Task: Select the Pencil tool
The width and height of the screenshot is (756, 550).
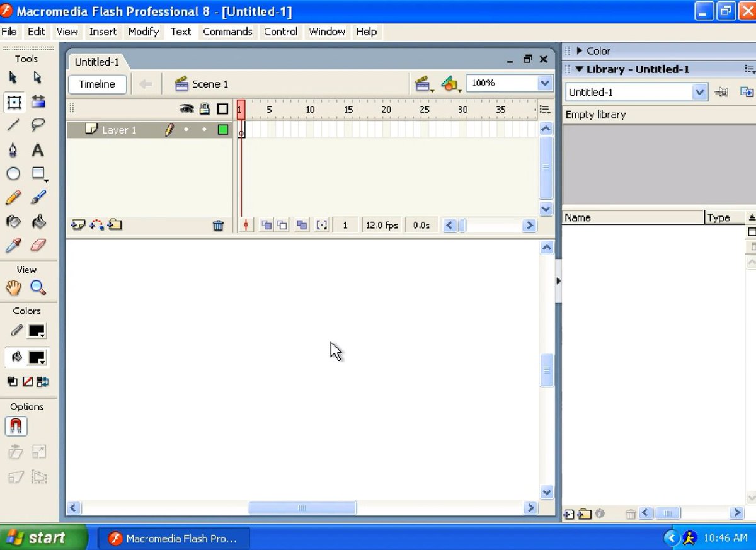Action: click(x=13, y=197)
